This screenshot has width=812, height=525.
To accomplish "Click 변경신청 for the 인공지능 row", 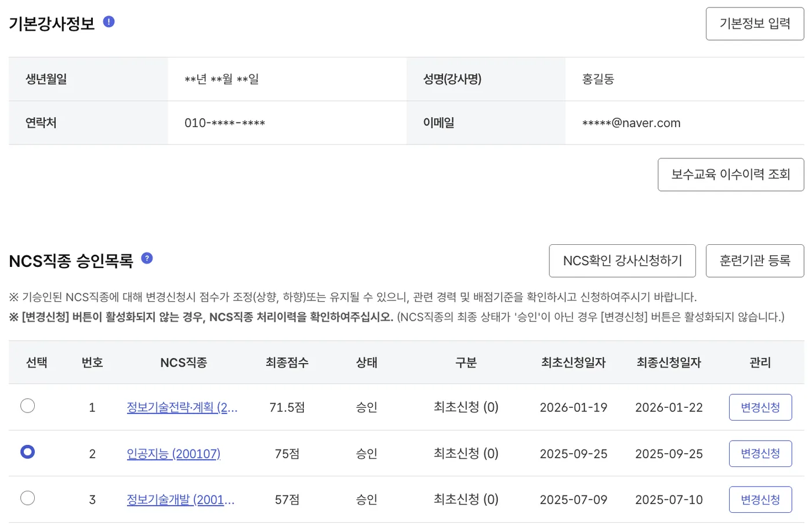I will click(760, 454).
